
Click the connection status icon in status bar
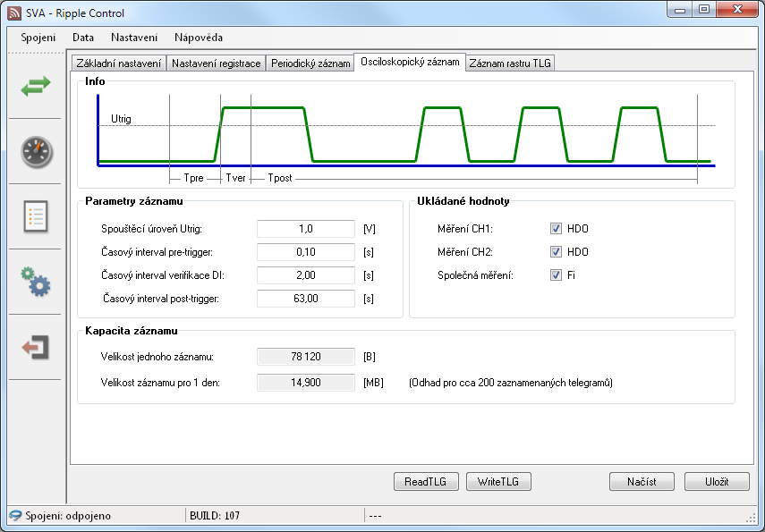15,516
